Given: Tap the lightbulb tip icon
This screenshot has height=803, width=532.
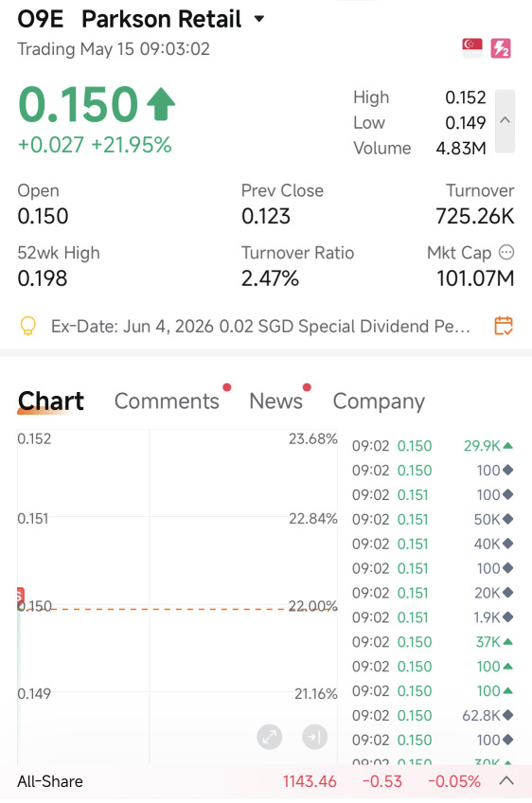Looking at the screenshot, I should (28, 326).
